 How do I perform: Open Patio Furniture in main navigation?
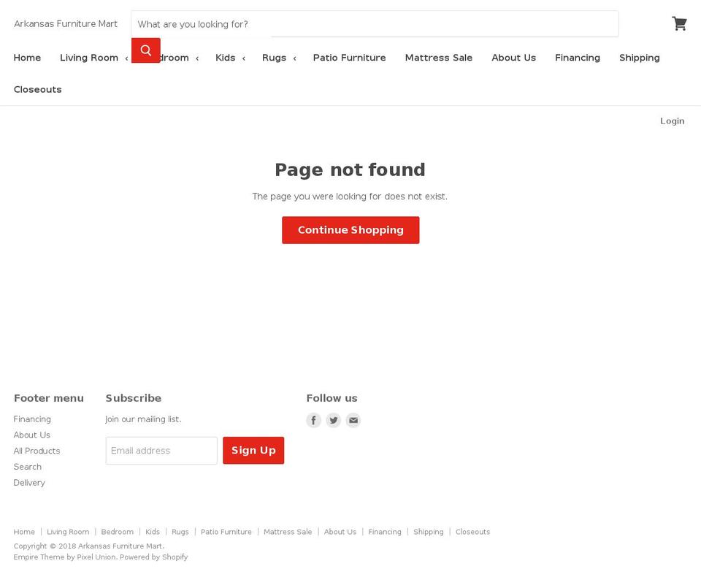[350, 58]
